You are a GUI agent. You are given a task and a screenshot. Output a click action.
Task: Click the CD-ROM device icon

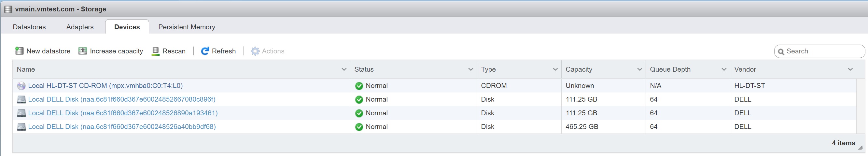[21, 86]
